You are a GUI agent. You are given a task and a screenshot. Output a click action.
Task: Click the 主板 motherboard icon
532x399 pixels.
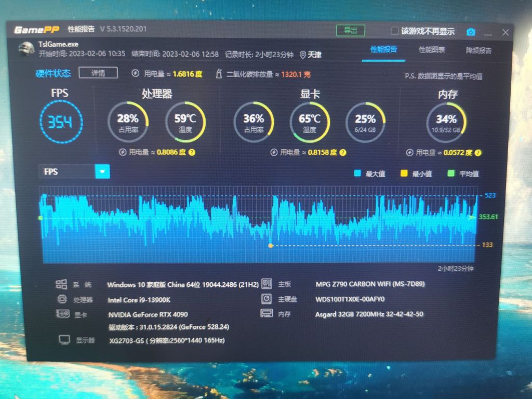[x=267, y=284]
